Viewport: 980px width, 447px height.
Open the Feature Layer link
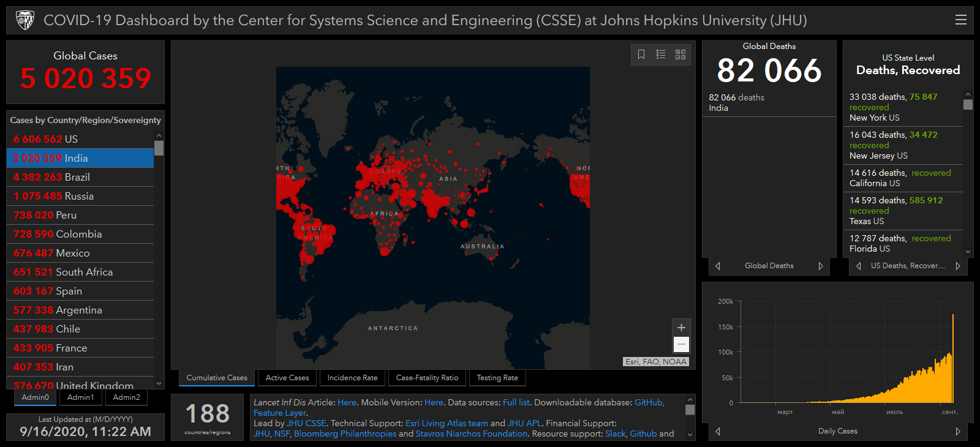(280, 413)
